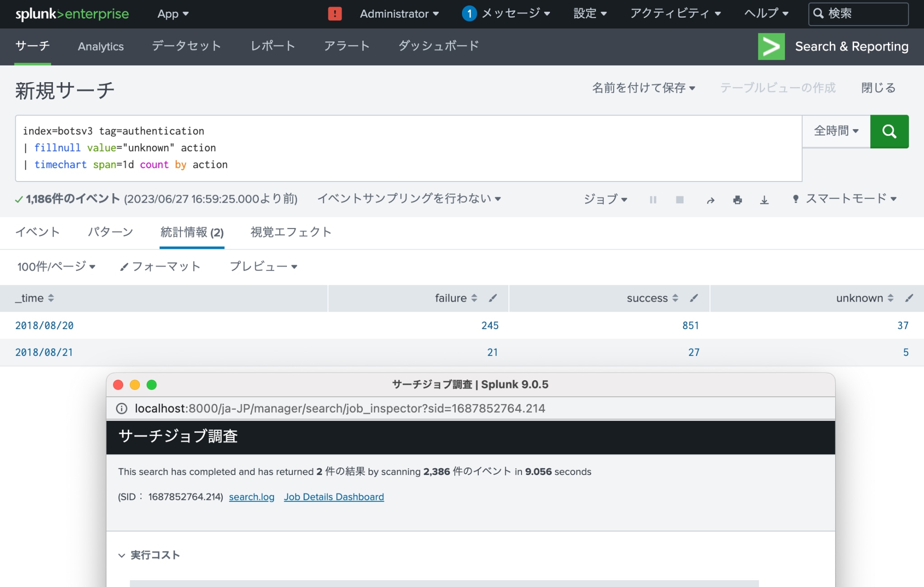Sort by the _time column
Image resolution: width=924 pixels, height=587 pixels.
pyautogui.click(x=35, y=298)
